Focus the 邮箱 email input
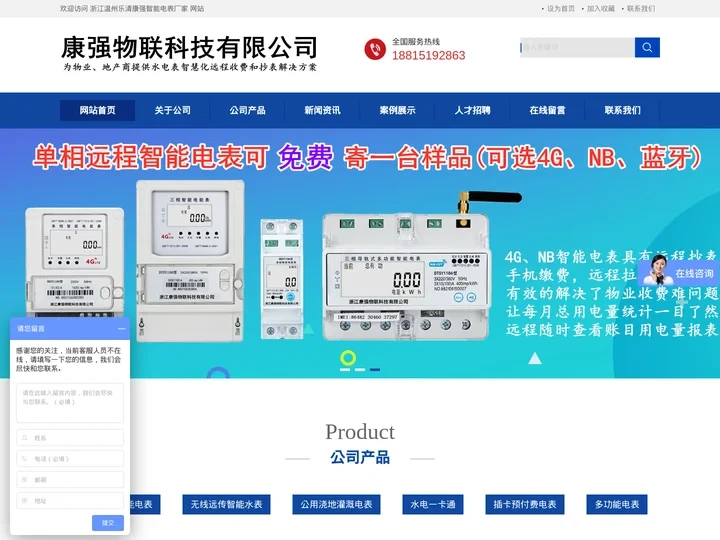Image resolution: width=720 pixels, height=540 pixels. (70, 479)
